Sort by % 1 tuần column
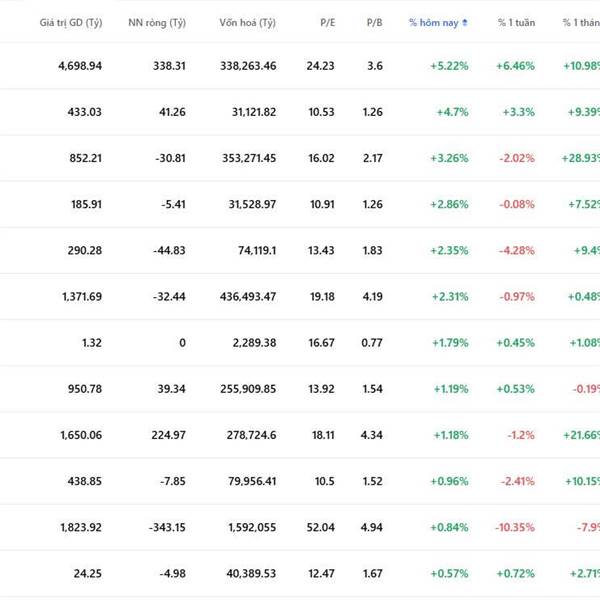This screenshot has height=600, width=600. point(516,22)
